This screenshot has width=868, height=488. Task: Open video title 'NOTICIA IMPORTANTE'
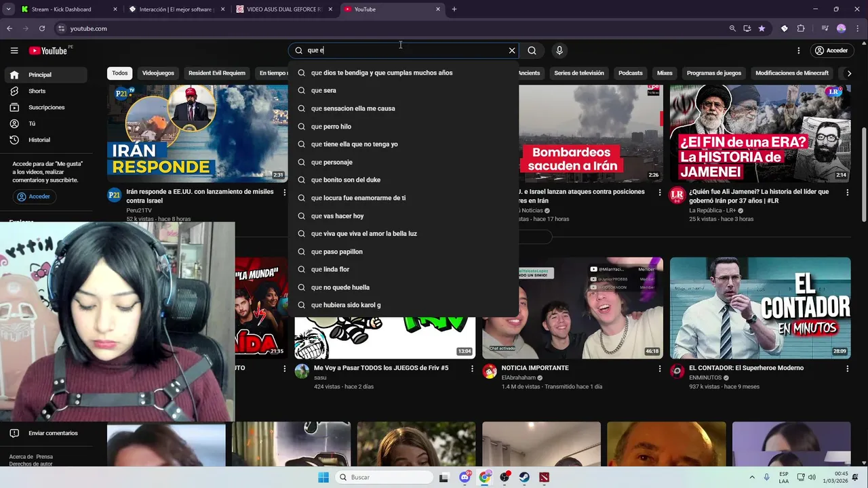pyautogui.click(x=535, y=368)
